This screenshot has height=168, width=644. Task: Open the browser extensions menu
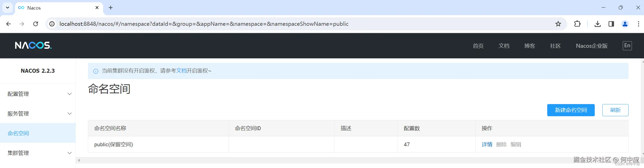click(x=577, y=24)
